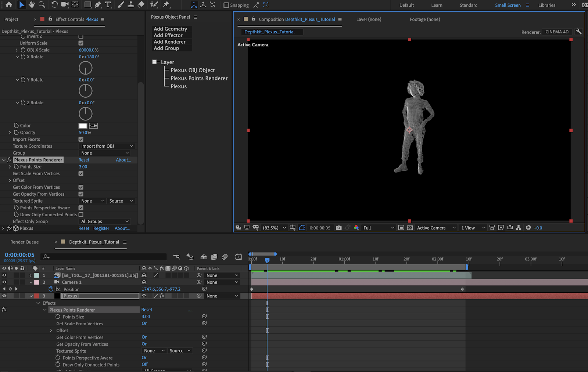This screenshot has height=372, width=588.
Task: Select the Rectangle shape tool
Action: [x=88, y=5]
